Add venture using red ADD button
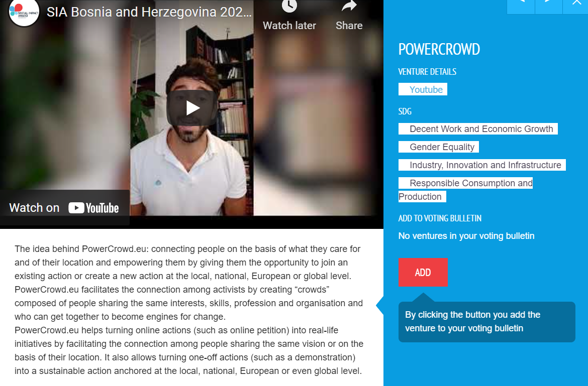588x386 pixels. [x=423, y=273]
